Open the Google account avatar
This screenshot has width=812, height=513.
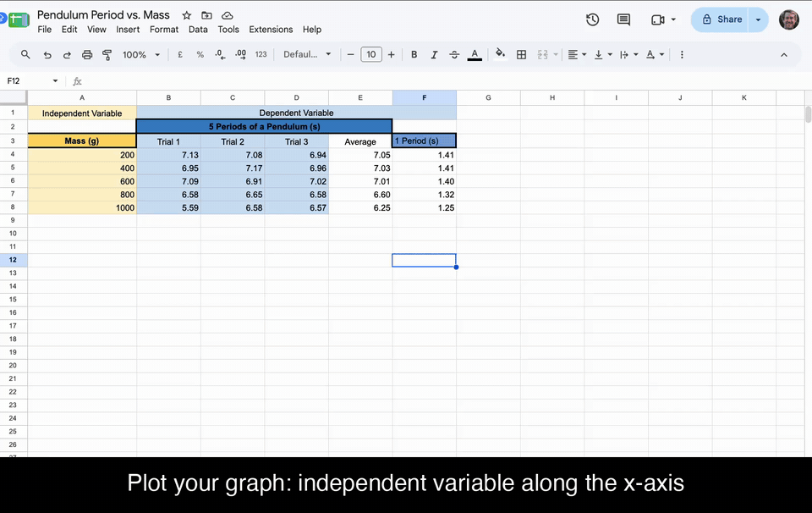coord(788,19)
